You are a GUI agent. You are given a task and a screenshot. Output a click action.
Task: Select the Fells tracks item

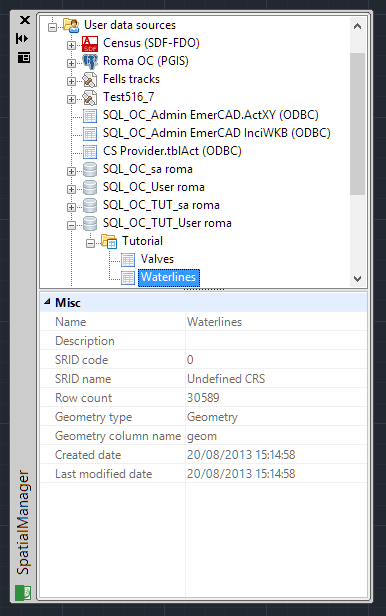[x=131, y=79]
